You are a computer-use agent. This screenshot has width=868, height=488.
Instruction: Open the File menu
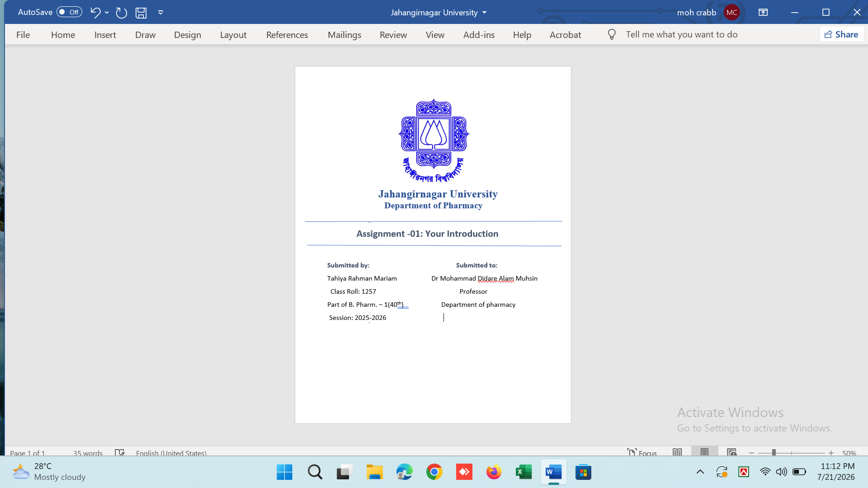23,35
